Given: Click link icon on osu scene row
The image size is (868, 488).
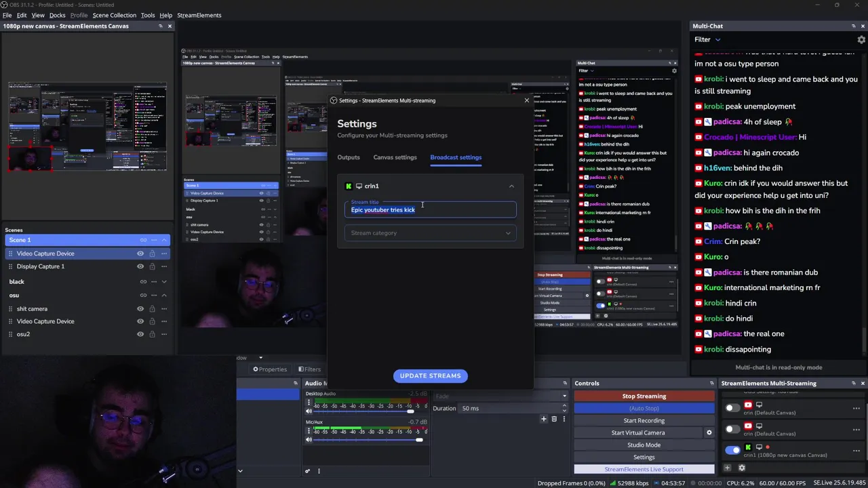Looking at the screenshot, I should 143,296.
